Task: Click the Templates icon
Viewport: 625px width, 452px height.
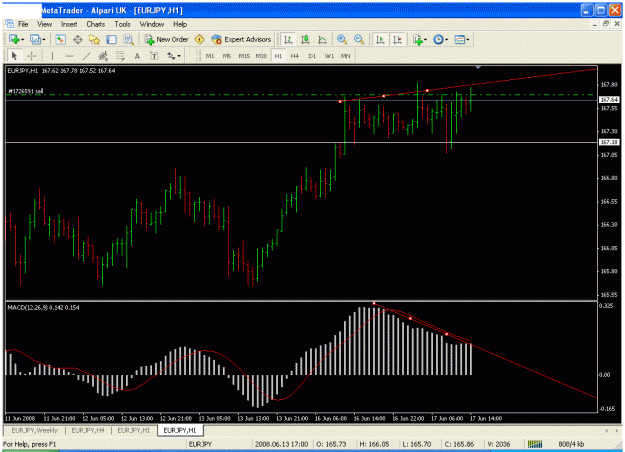Action: click(460, 39)
